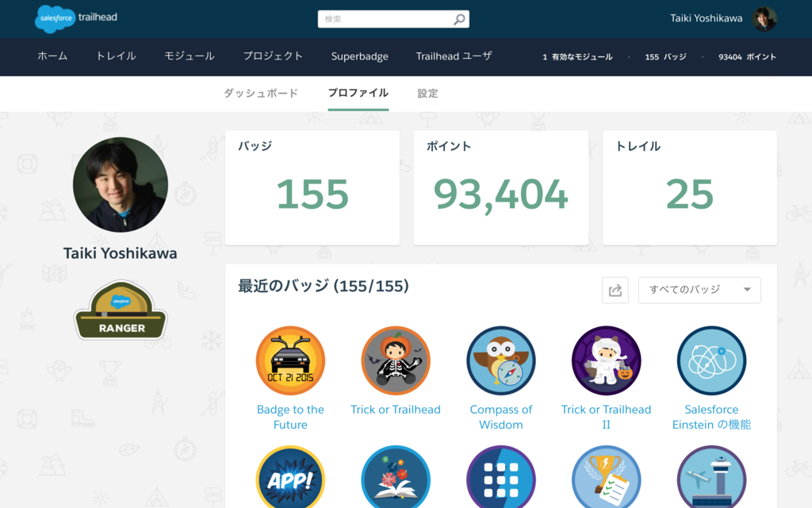Image resolution: width=812 pixels, height=508 pixels.
Task: Click the トレイル 25 stat card
Action: (690, 187)
